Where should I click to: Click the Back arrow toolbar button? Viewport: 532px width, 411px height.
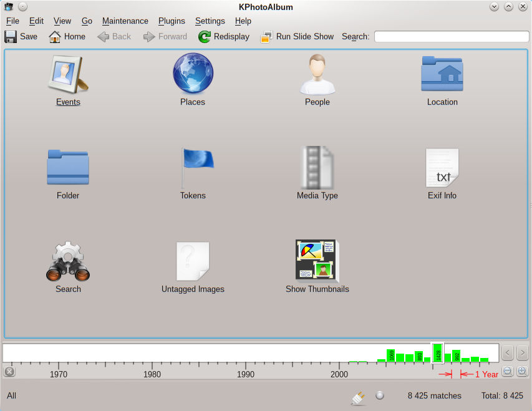[x=114, y=37]
